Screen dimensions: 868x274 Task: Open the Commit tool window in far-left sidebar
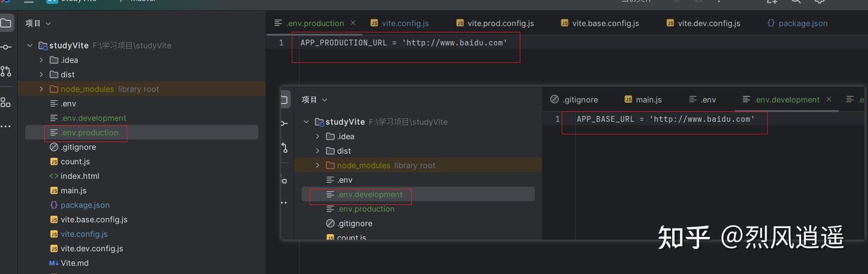[x=5, y=47]
